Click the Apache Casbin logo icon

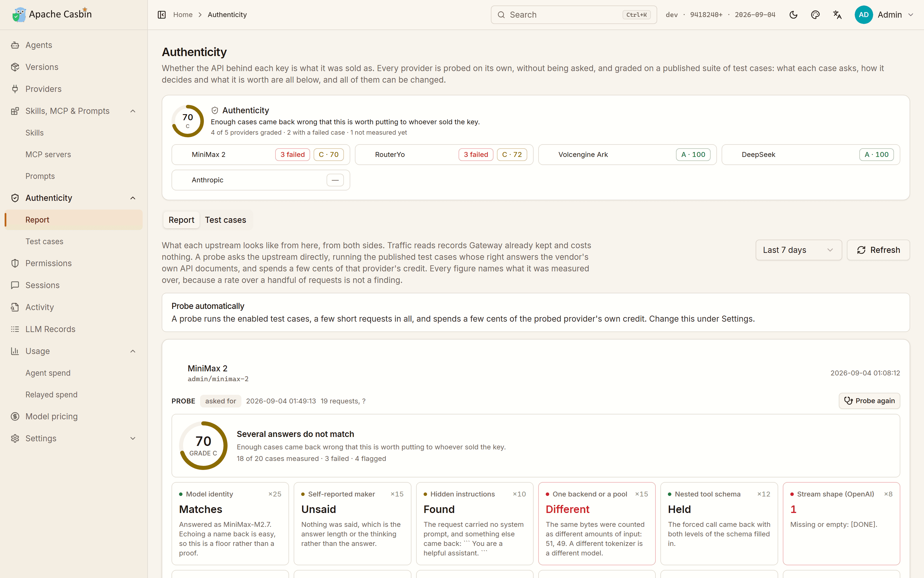pyautogui.click(x=19, y=14)
